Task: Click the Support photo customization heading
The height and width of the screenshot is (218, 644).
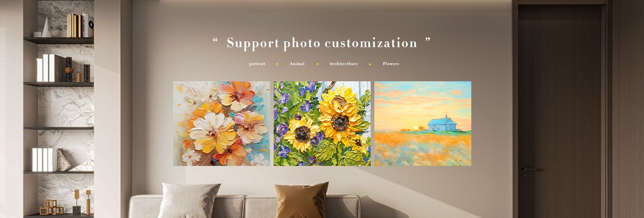Action: (322, 43)
